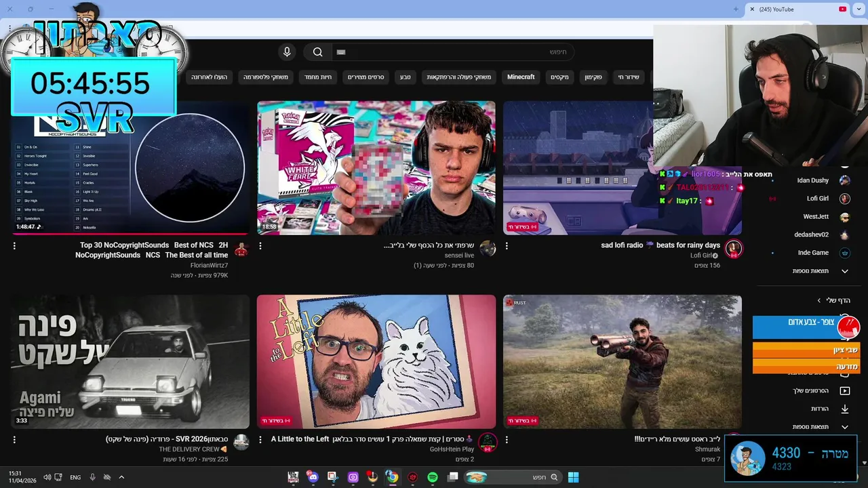Open the Task View icon on taskbar

[x=453, y=477]
